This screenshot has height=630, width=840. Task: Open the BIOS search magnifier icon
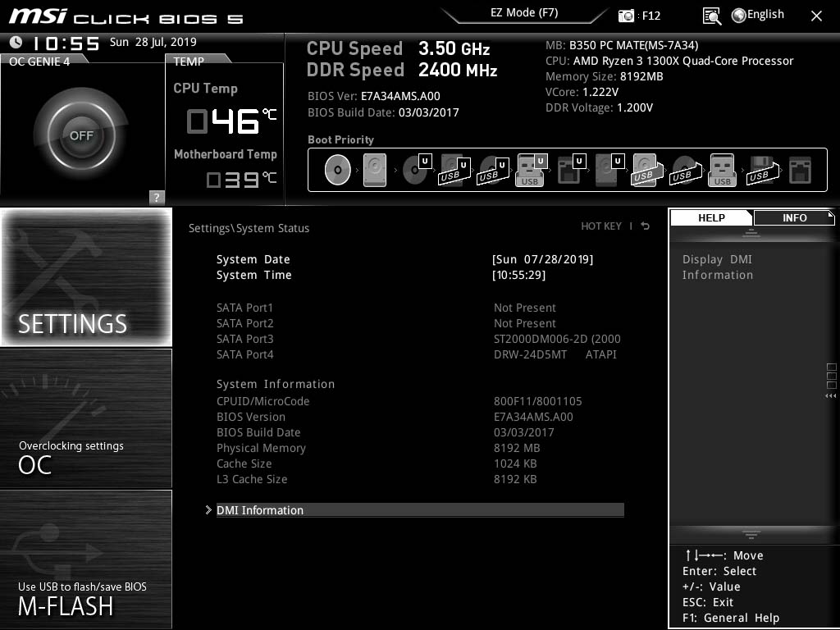711,16
